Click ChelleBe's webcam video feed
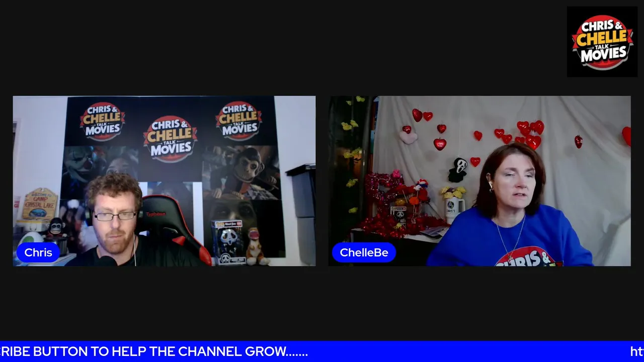 click(479, 181)
